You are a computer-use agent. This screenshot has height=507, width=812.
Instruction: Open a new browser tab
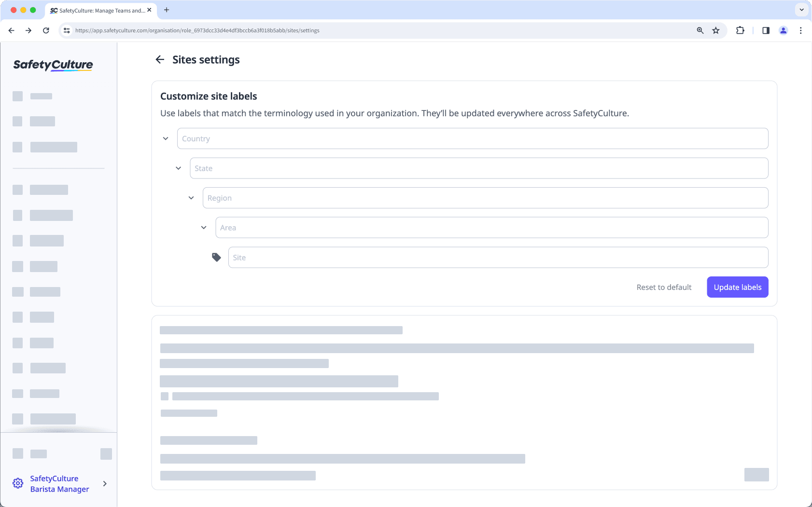point(167,10)
